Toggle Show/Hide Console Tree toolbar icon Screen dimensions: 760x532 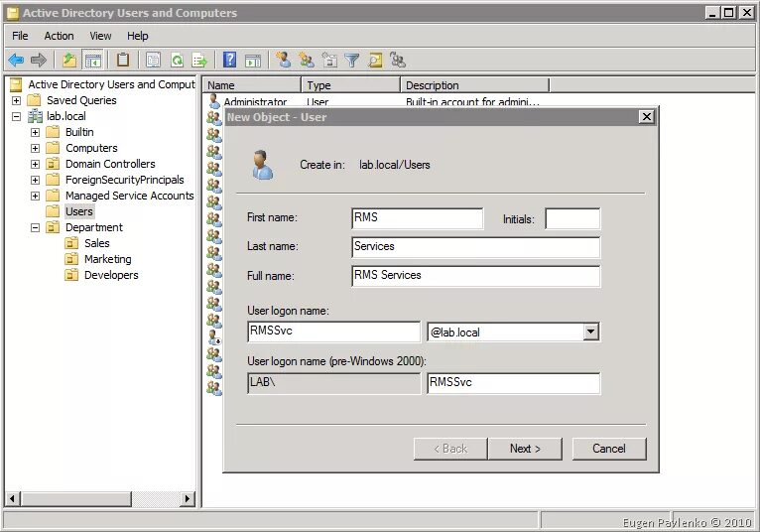tap(92, 61)
